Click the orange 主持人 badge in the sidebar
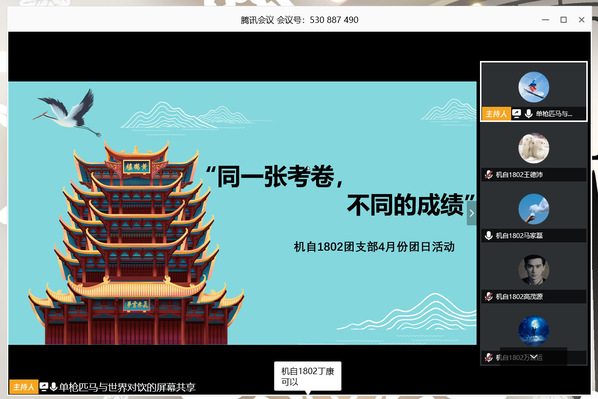Image resolution: width=598 pixels, height=399 pixels. (496, 114)
